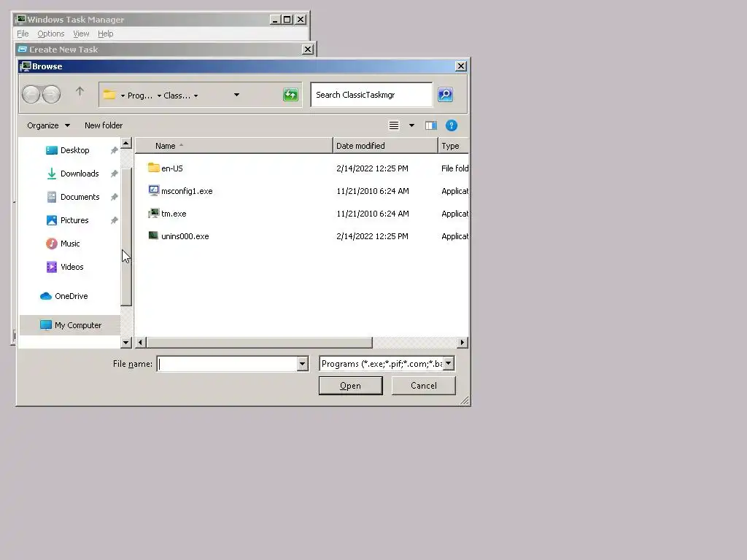747x560 pixels.
Task: Select the msconfig1.exe file name
Action: 187,191
